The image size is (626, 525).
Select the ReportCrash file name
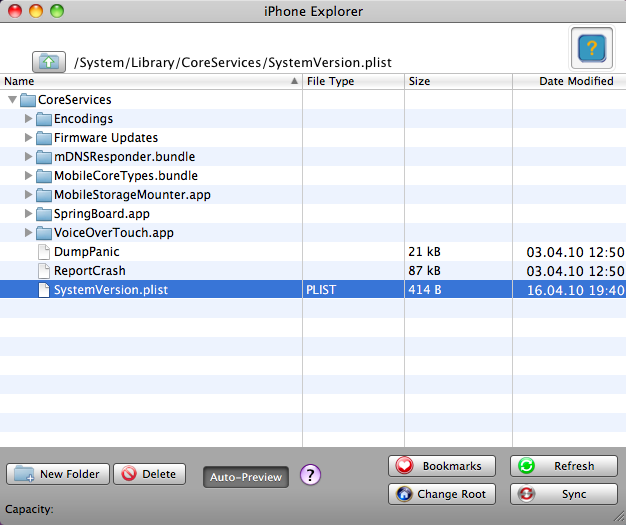[90, 271]
